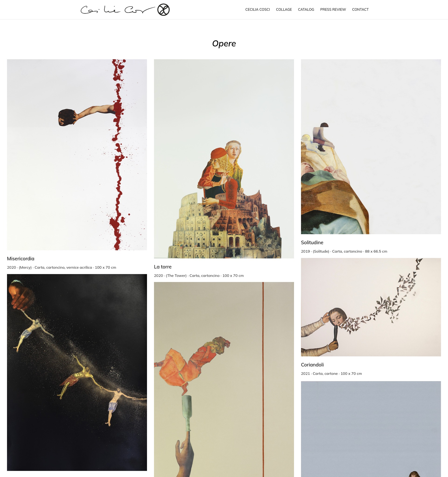
Task: Open the CECILIA COSCI menu item
Action: 257,10
